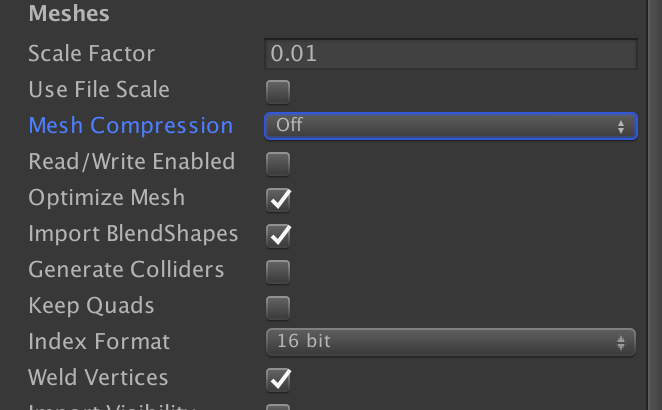Select the Use File Scale label

coord(99,90)
